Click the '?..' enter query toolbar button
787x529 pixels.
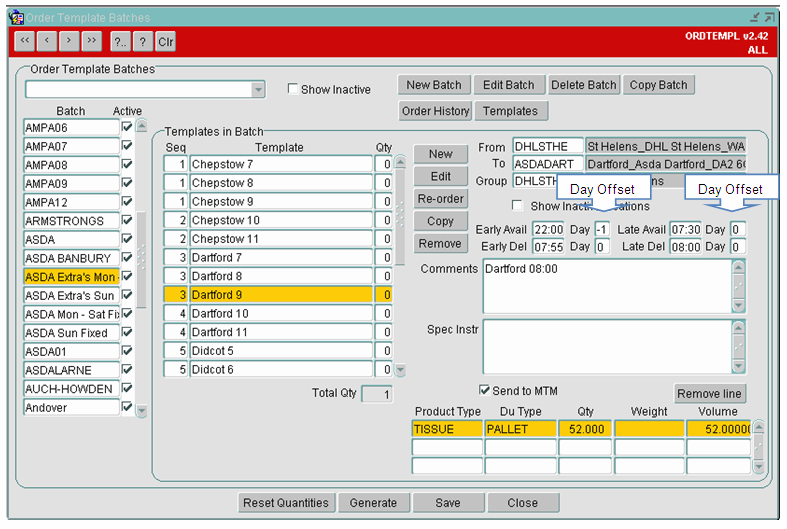point(120,42)
